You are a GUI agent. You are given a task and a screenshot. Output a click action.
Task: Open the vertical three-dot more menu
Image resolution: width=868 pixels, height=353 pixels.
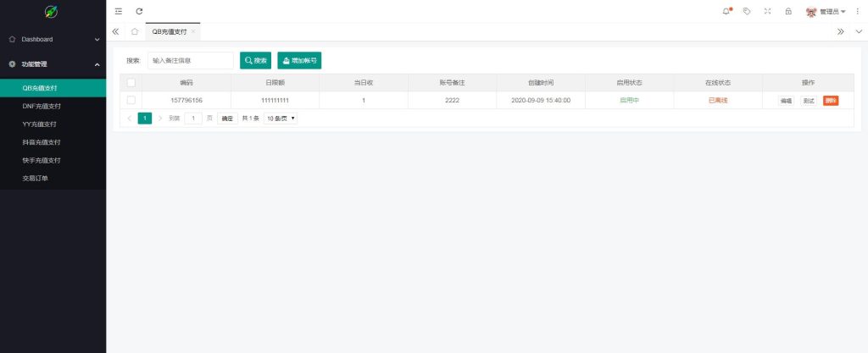click(x=857, y=11)
